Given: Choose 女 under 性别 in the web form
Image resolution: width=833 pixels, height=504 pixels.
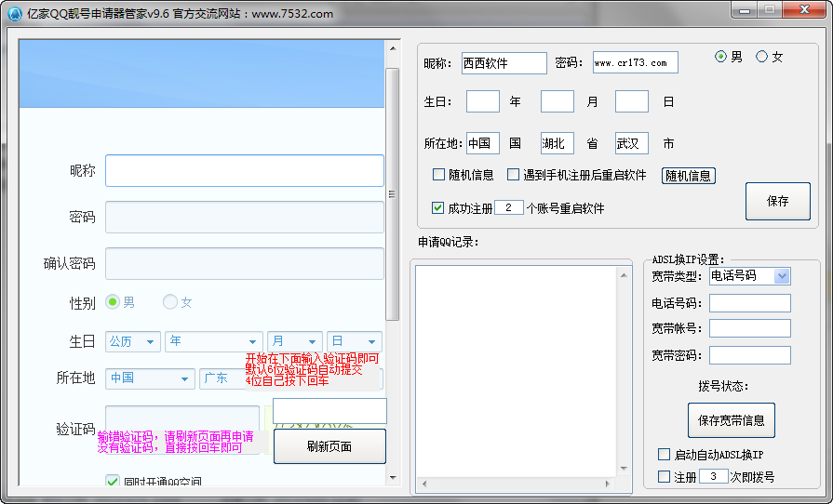Looking at the screenshot, I should click(170, 302).
